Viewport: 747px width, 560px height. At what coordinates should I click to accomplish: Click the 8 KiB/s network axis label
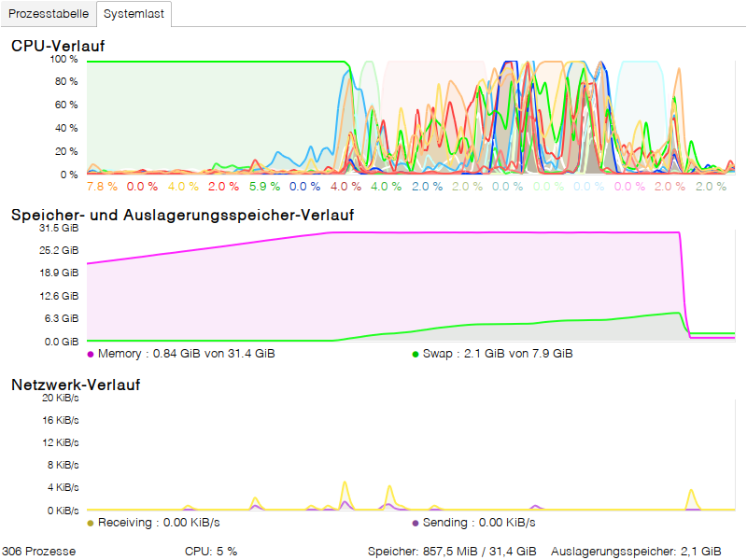point(63,465)
